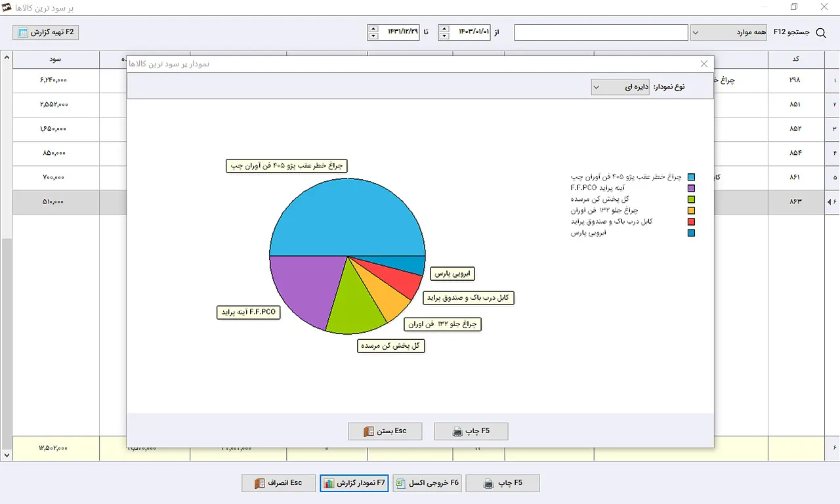This screenshot has width=840, height=504.
Task: Click printer icon in chart dialog
Action: click(458, 432)
